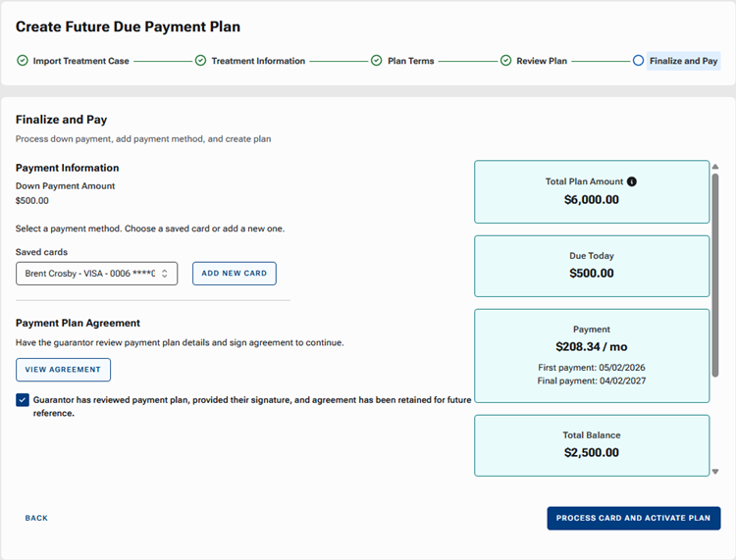This screenshot has height=560, width=736.
Task: Click the summary panel vertical scrollbar
Action: 715,275
